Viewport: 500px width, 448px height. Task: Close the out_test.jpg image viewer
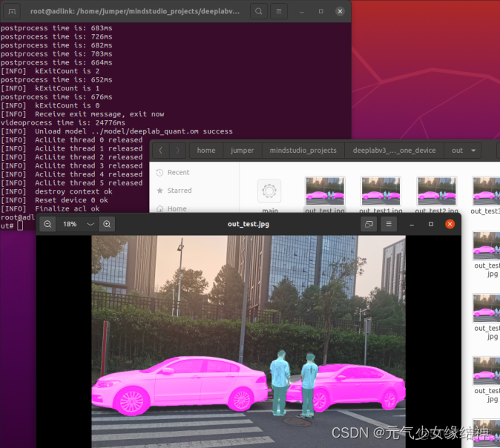[450, 224]
